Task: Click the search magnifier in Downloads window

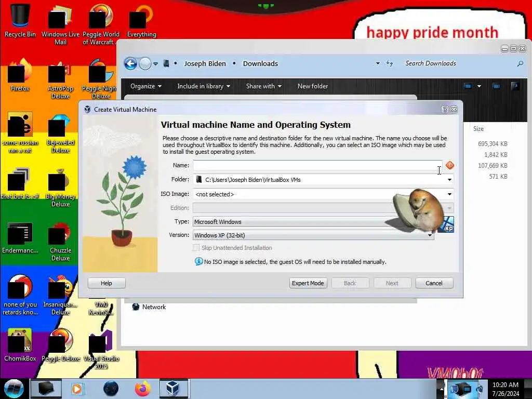Action: coord(520,63)
